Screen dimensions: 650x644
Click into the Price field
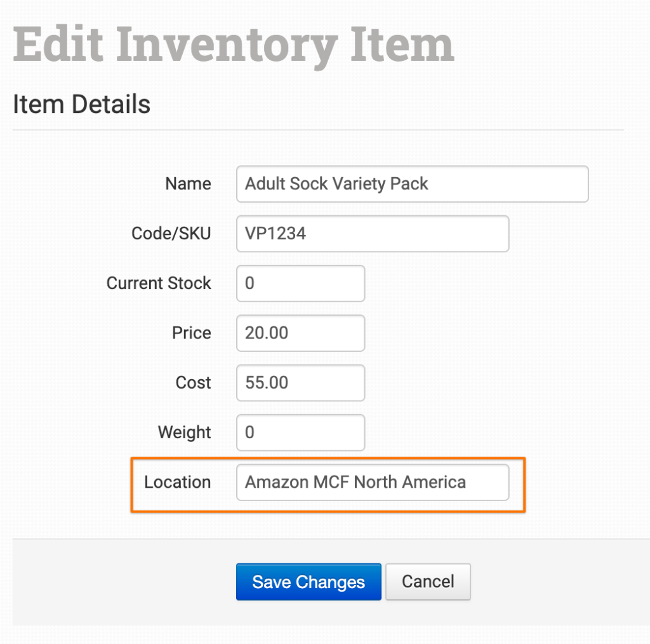300,333
